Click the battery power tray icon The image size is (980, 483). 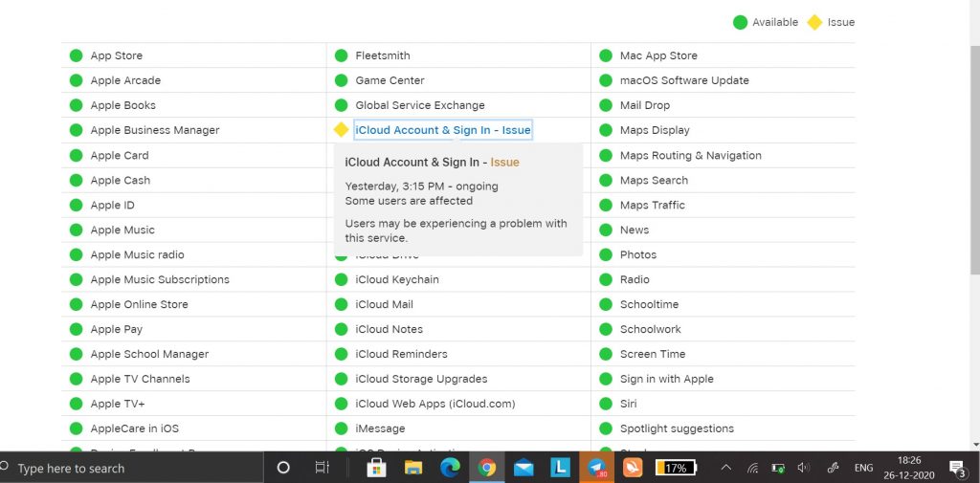[778, 468]
